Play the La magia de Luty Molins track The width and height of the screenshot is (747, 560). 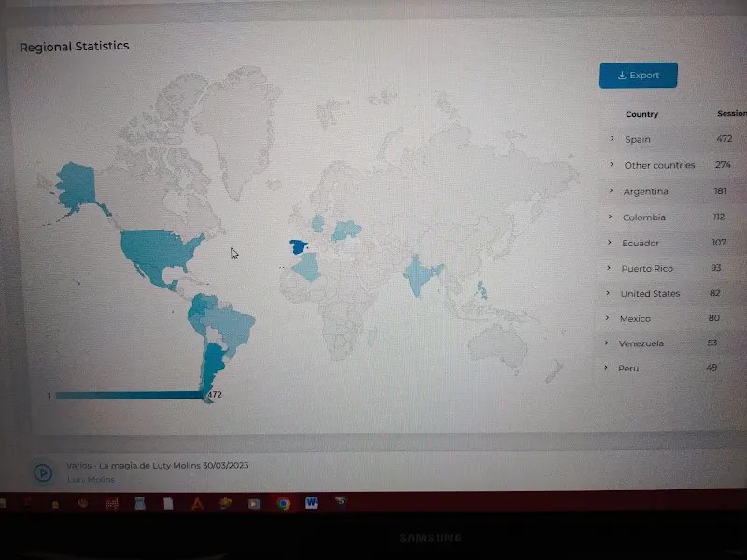pyautogui.click(x=43, y=473)
